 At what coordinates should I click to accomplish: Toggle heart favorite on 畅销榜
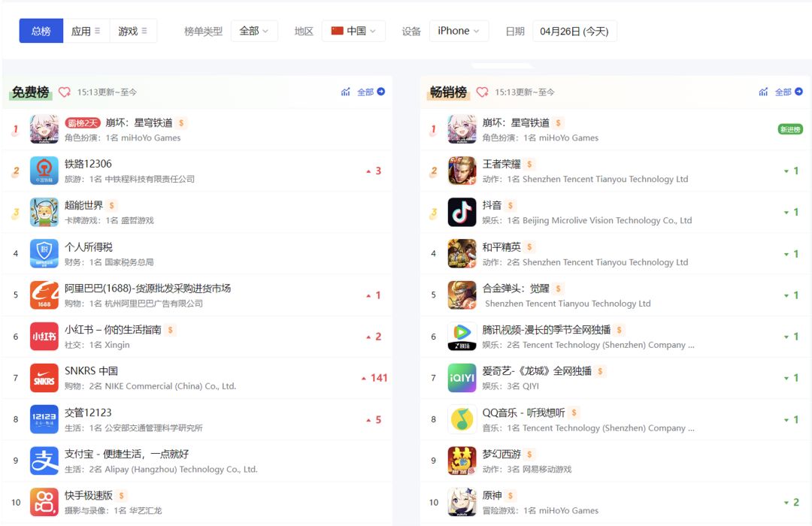(x=482, y=92)
